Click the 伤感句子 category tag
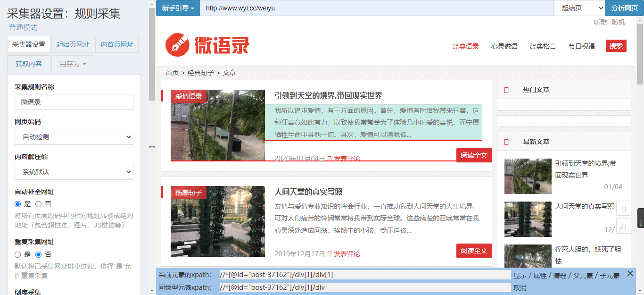 [x=189, y=193]
